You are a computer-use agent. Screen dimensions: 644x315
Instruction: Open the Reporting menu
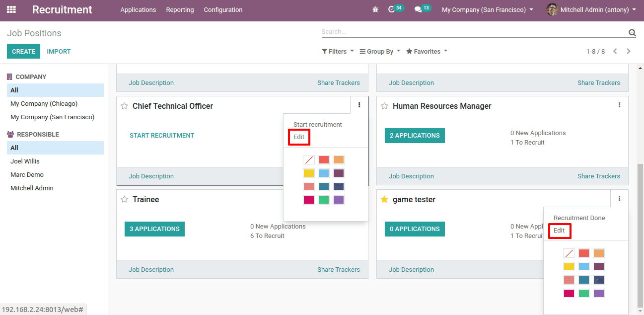pos(180,9)
